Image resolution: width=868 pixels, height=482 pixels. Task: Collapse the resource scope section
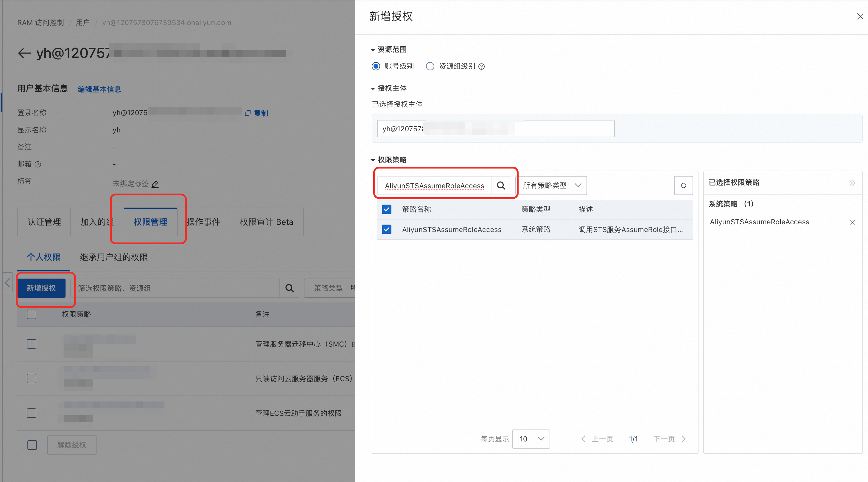(373, 50)
